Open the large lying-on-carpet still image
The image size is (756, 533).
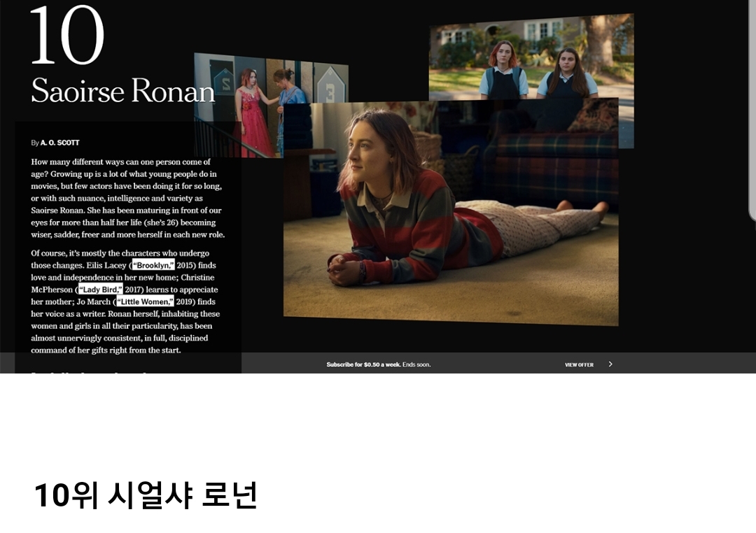[451, 212]
